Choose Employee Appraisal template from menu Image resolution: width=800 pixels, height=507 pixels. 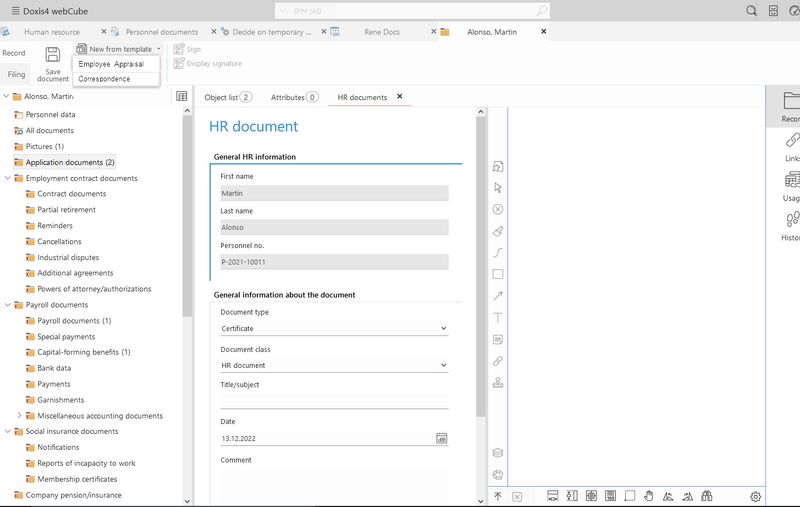(x=111, y=64)
